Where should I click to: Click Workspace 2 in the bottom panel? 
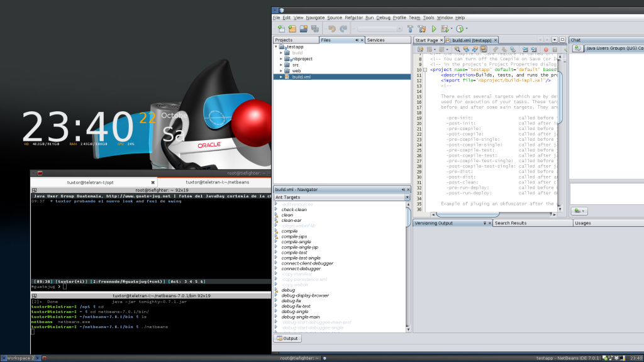point(20,358)
